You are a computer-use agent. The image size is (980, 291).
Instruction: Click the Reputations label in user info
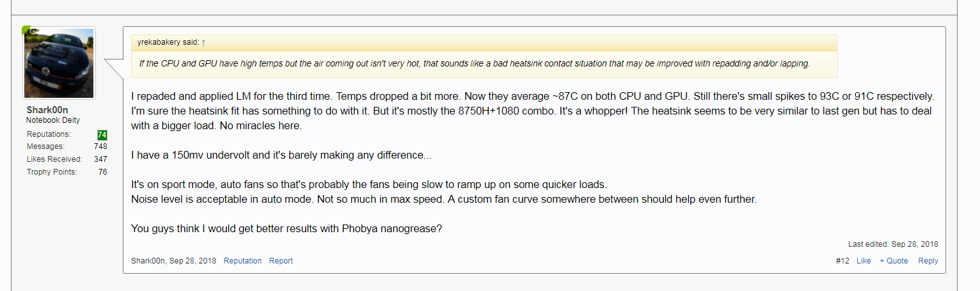(x=49, y=134)
